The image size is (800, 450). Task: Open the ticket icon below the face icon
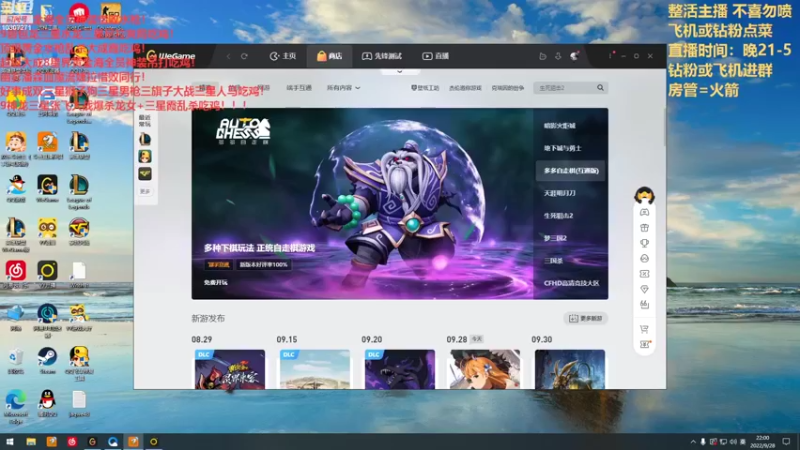pyautogui.click(x=644, y=274)
